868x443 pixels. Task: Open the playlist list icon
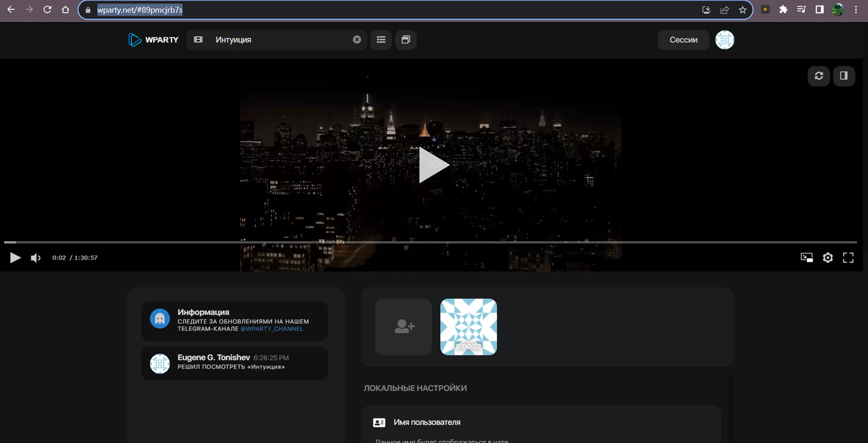pyautogui.click(x=381, y=40)
